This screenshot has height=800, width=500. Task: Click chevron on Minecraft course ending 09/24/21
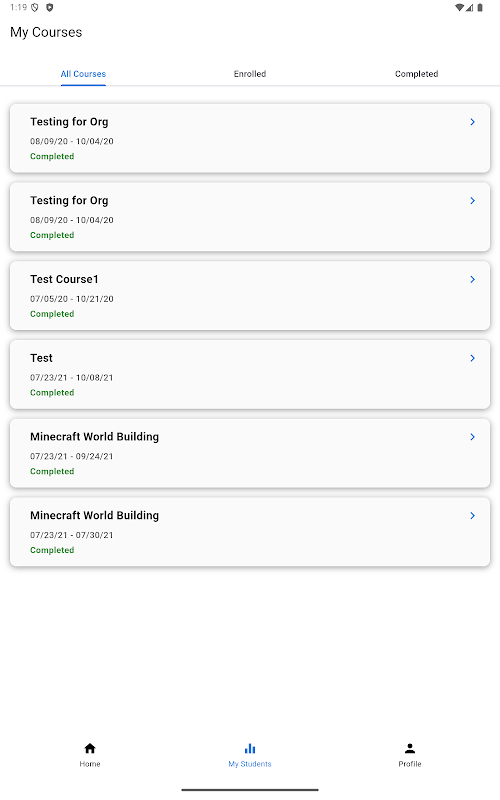pos(472,437)
